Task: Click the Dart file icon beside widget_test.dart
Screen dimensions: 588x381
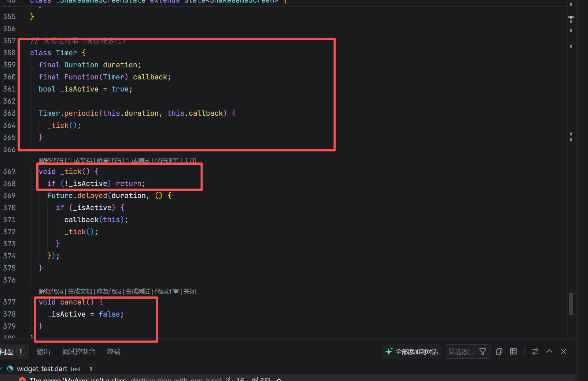Action: (x=10, y=369)
